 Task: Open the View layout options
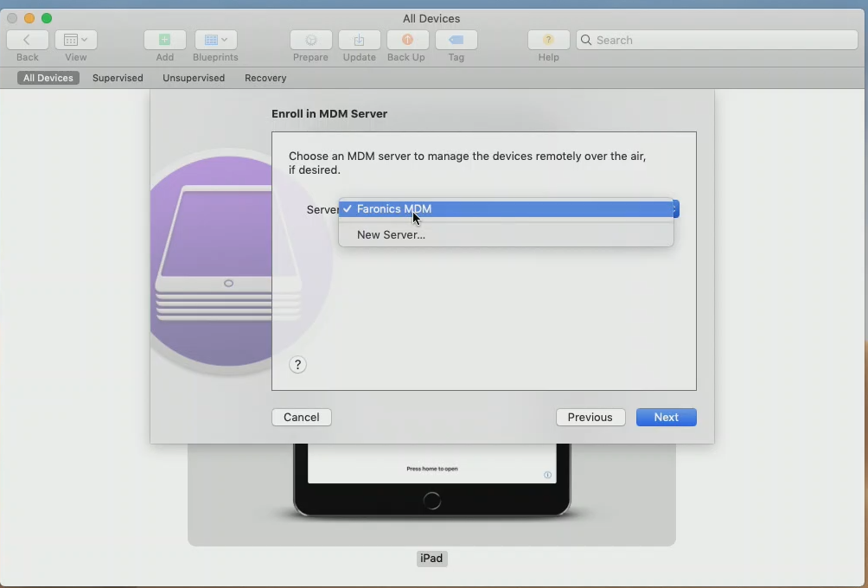(x=76, y=40)
